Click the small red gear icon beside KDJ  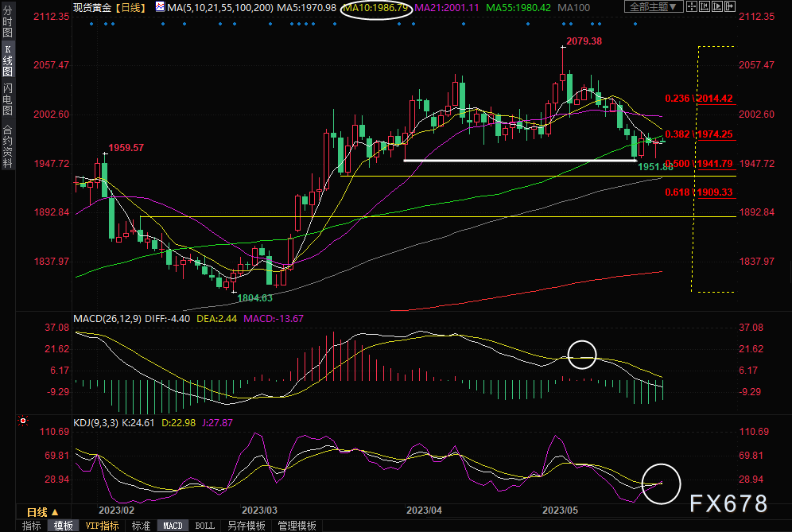23,421
